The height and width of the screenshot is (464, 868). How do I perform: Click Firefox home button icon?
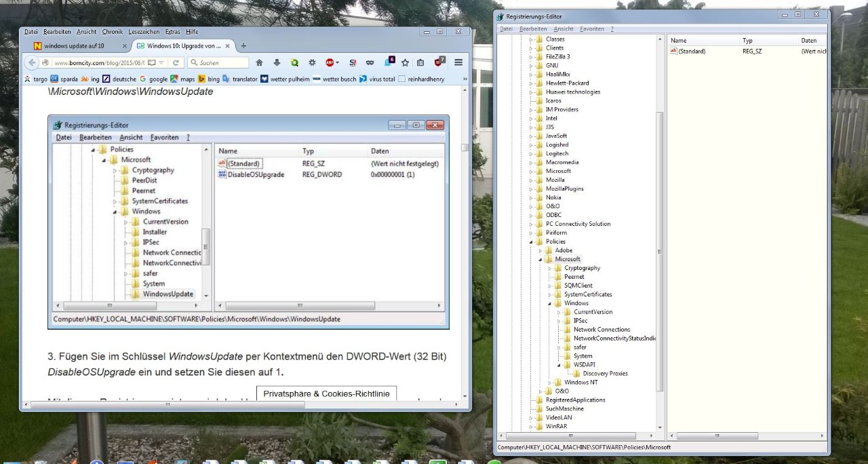[x=259, y=62]
